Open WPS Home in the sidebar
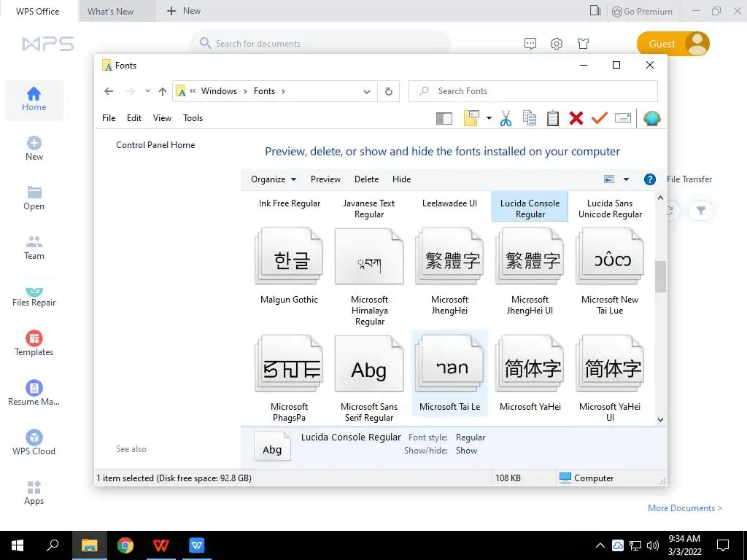Viewport: 747px width, 560px height. 34,99
